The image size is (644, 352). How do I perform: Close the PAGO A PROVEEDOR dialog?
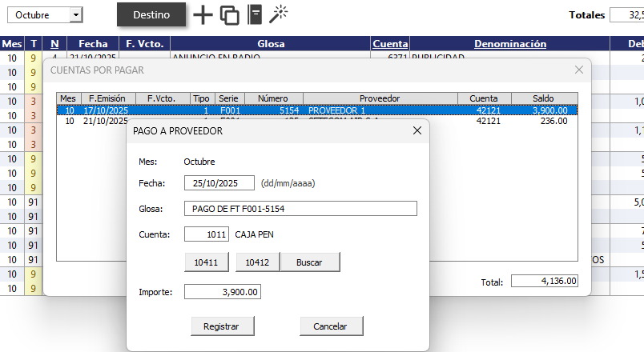coord(417,130)
